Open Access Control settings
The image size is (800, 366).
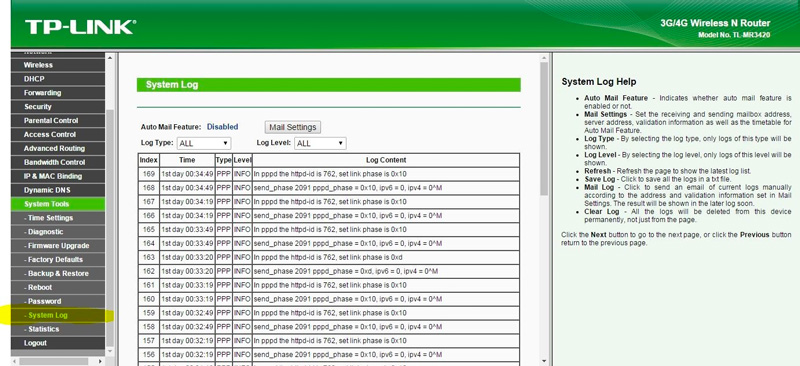click(58, 134)
